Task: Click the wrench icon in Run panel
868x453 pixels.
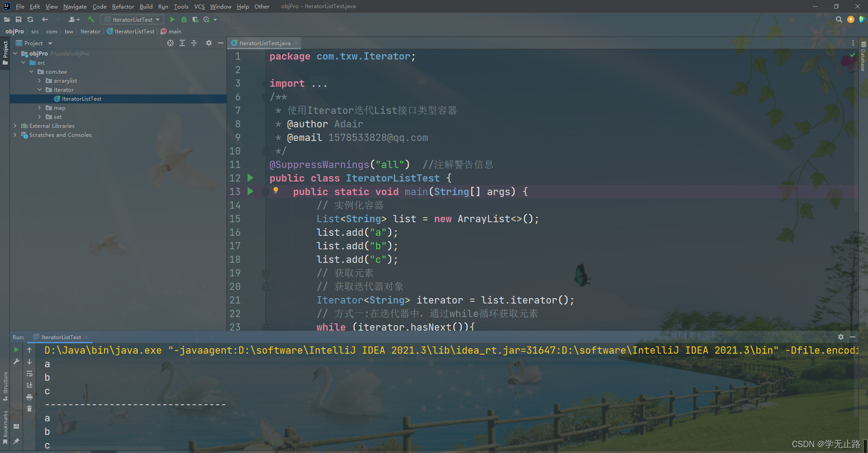Action: 16,361
